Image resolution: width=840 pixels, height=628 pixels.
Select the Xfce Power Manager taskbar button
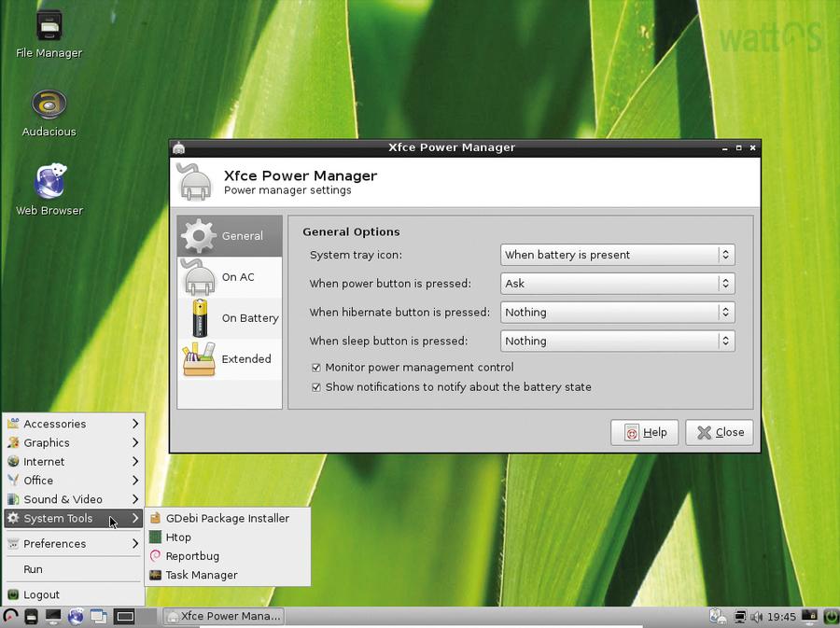point(223,617)
